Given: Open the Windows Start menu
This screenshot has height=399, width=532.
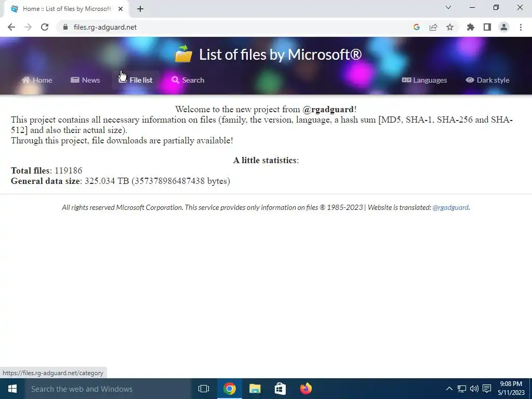Looking at the screenshot, I should [12, 389].
